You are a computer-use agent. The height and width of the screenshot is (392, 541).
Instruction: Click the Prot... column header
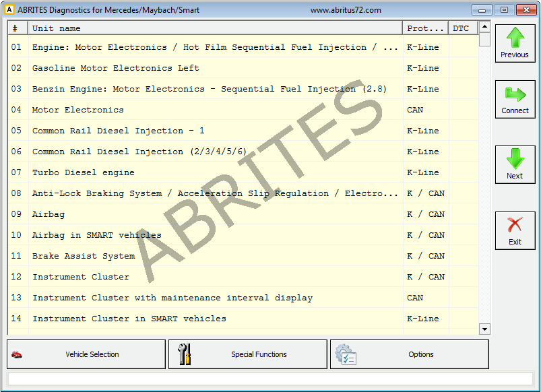point(426,28)
